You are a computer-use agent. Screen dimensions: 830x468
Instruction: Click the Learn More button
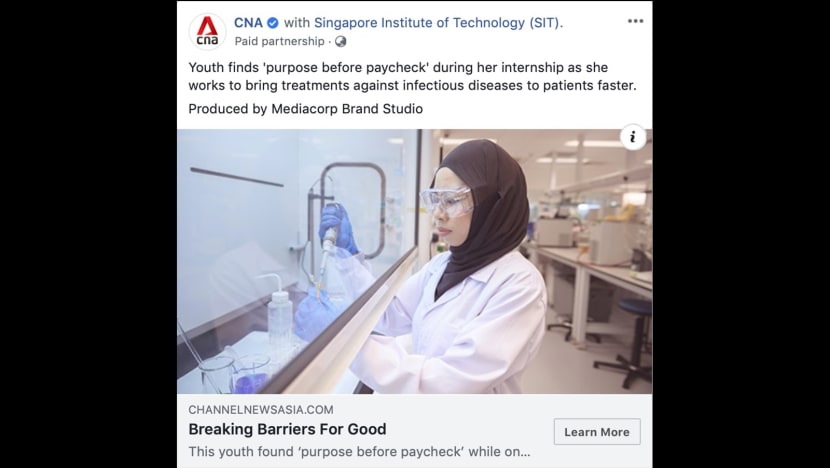597,432
